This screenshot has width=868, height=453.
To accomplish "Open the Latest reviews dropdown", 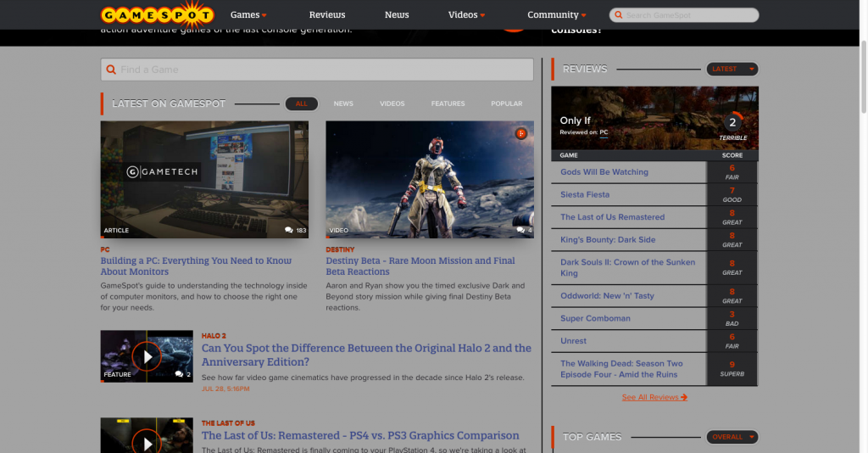I will tap(732, 70).
